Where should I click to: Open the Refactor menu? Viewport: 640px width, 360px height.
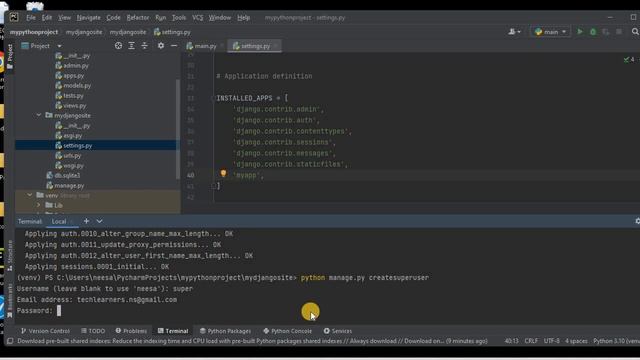tap(138, 18)
